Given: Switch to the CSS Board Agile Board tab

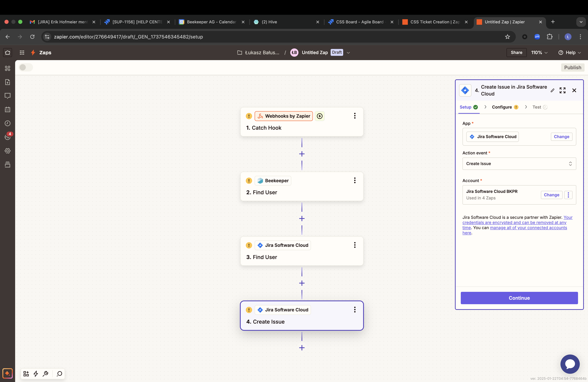Looking at the screenshot, I should pyautogui.click(x=361, y=22).
